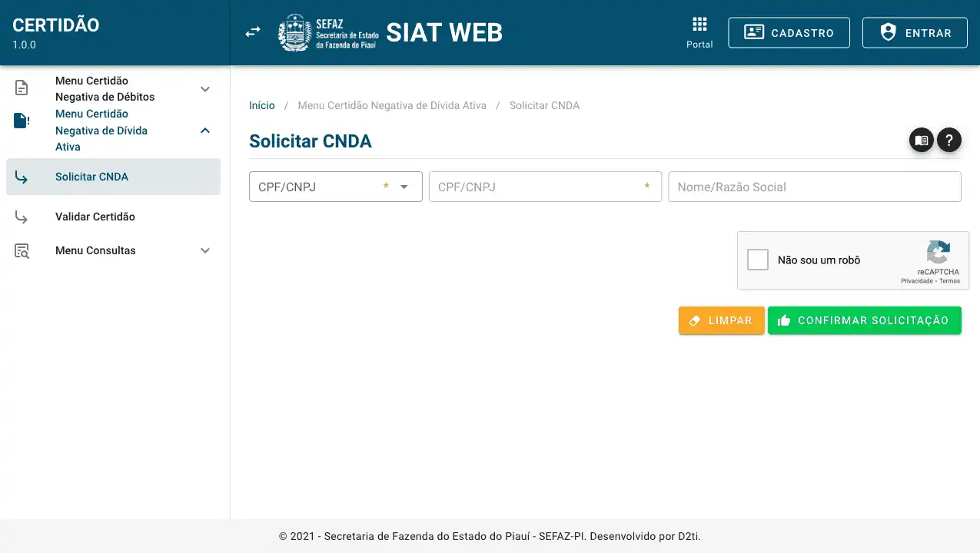This screenshot has height=553, width=980.
Task: Click the reCAPTCHA logo
Action: [x=938, y=253]
